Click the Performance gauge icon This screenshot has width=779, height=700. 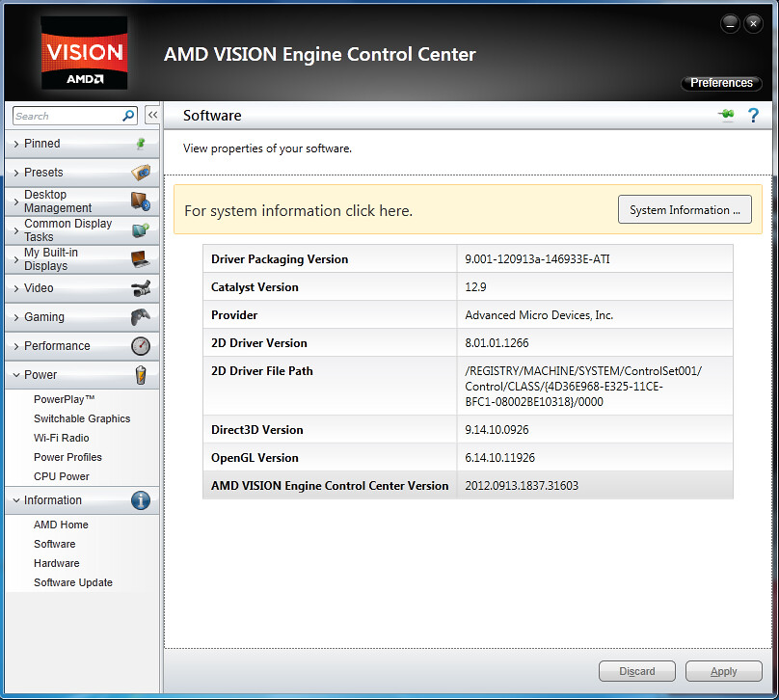[x=141, y=346]
